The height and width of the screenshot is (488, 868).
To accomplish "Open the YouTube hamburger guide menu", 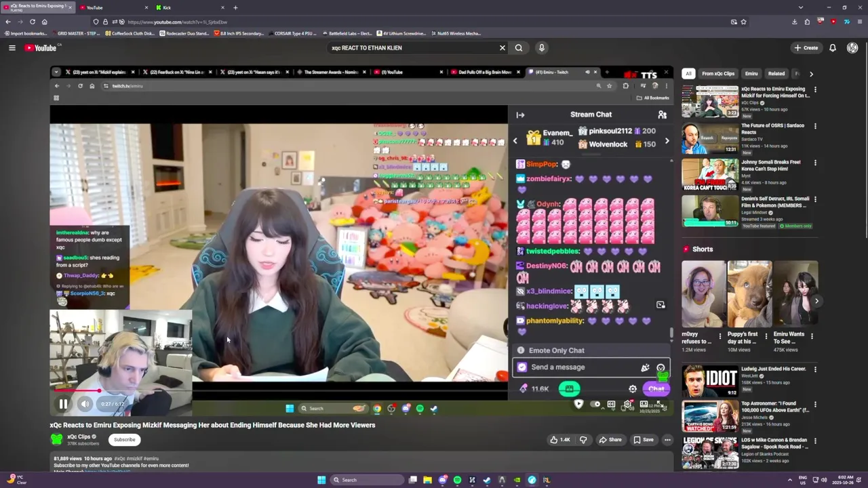I will click(12, 47).
